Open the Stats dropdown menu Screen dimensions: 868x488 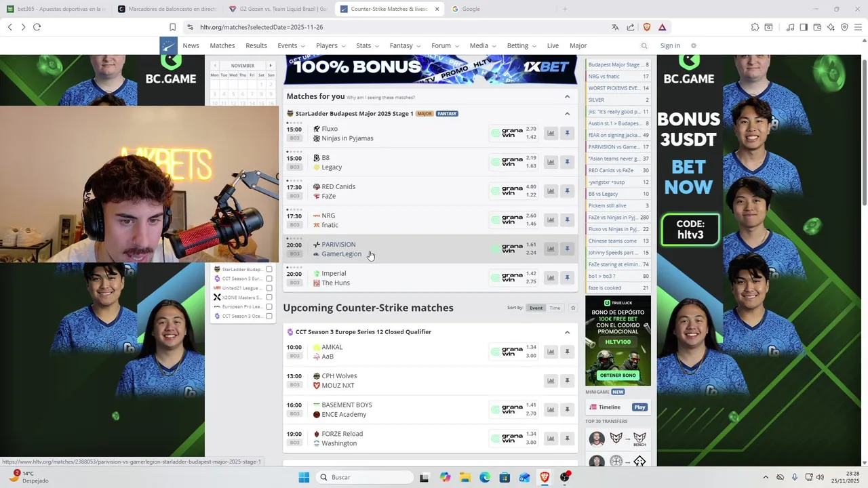pos(367,45)
